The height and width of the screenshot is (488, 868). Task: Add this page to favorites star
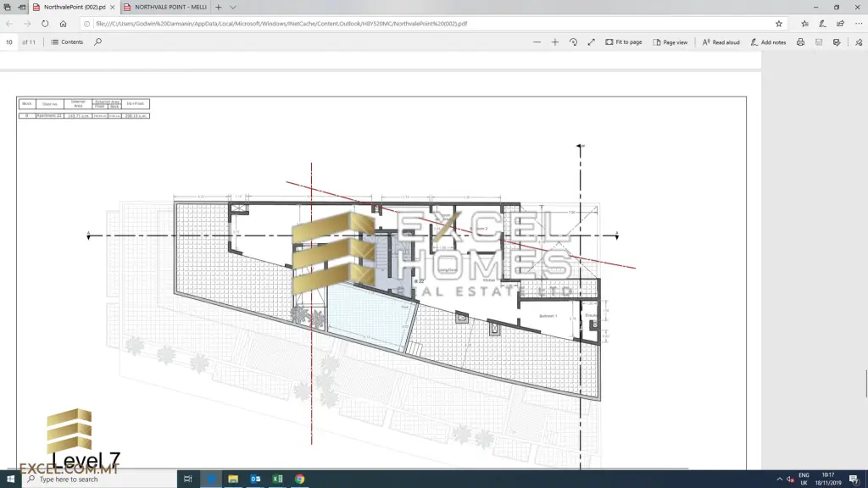point(779,24)
